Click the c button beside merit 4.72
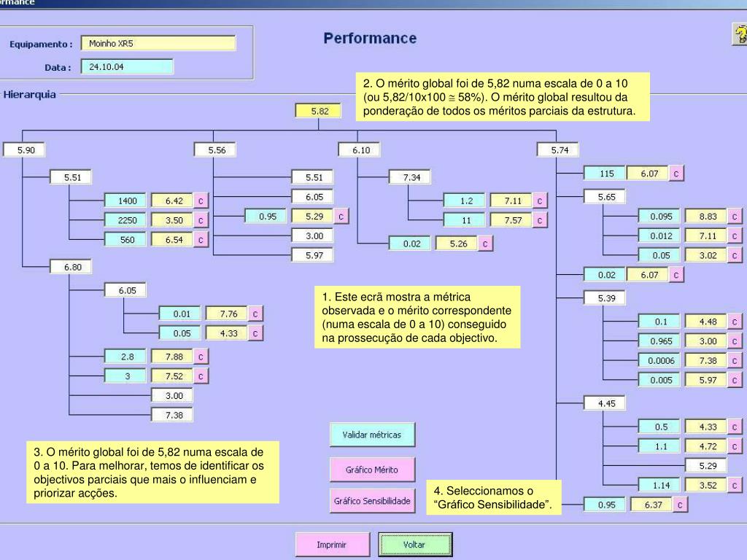Screen dimensions: 747x560 pyautogui.click(x=735, y=447)
